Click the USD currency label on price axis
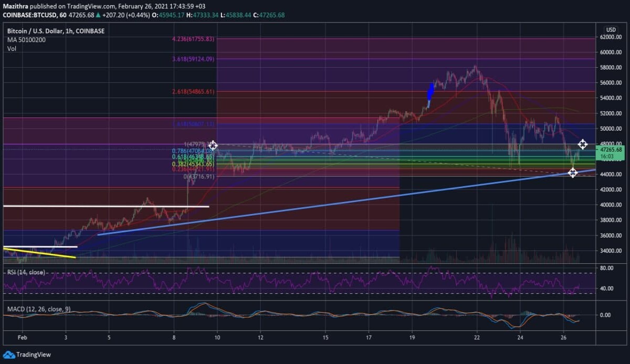630x364 pixels. click(x=611, y=29)
